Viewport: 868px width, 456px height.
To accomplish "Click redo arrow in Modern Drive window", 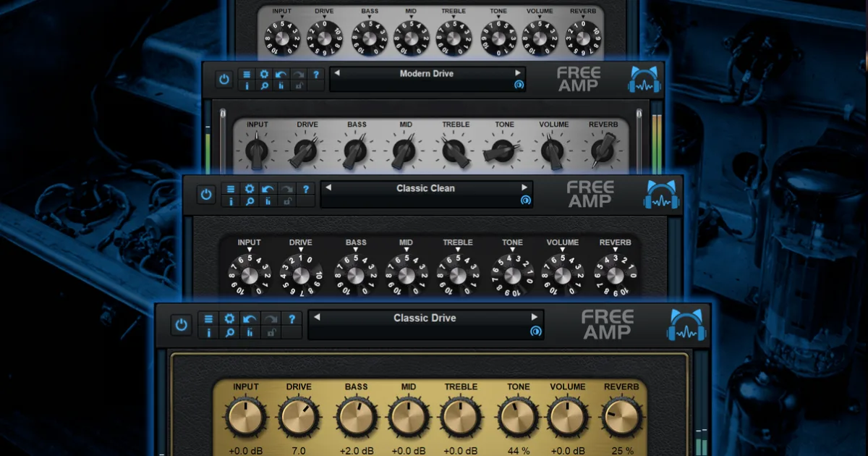I will tap(297, 74).
